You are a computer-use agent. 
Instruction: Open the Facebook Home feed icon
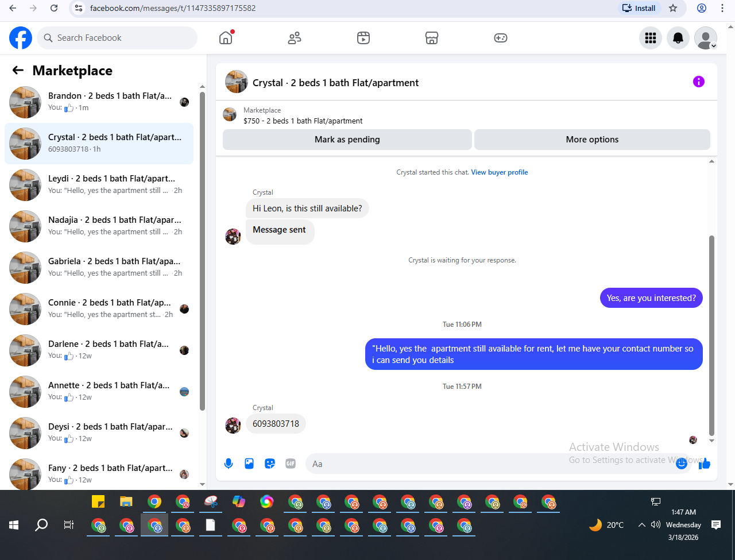(226, 38)
